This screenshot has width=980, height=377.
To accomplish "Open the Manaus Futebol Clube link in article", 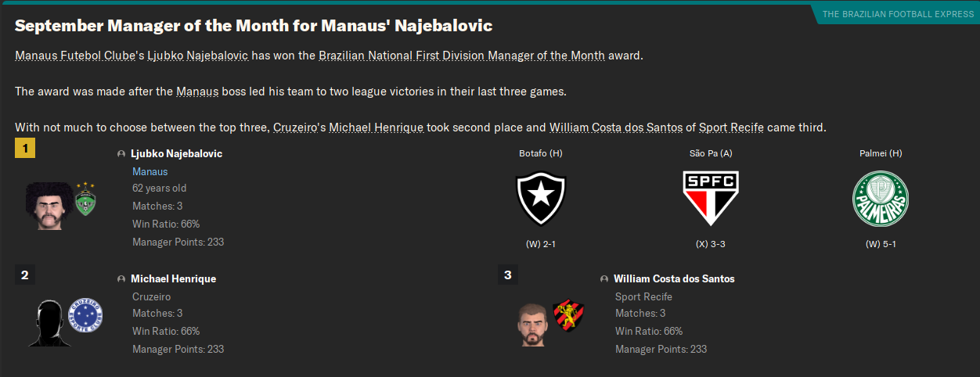I will (x=75, y=56).
